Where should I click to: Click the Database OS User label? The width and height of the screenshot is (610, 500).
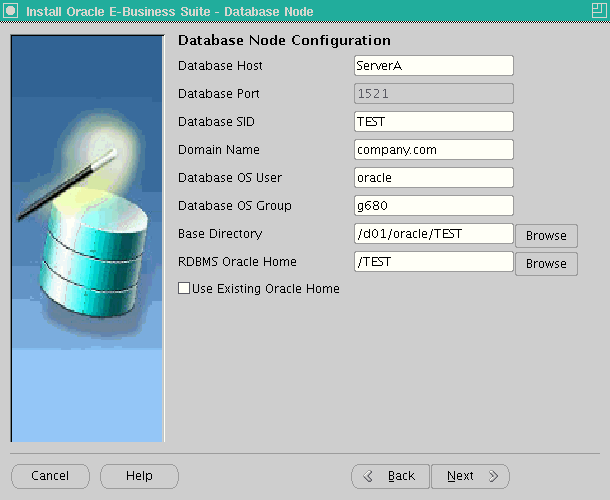230,178
